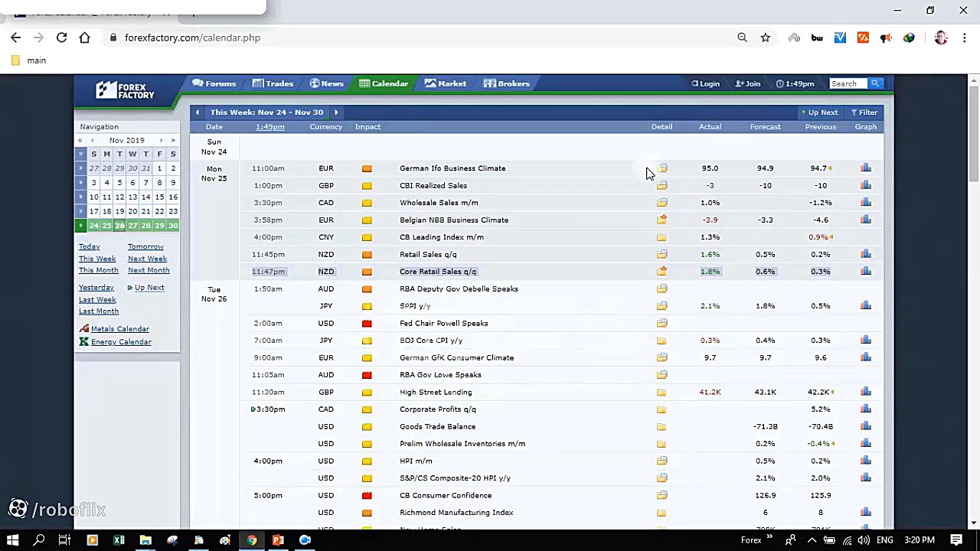Click the red impact marker for CB Consumer Confidence
Screen dimensions: 980x551
(367, 495)
